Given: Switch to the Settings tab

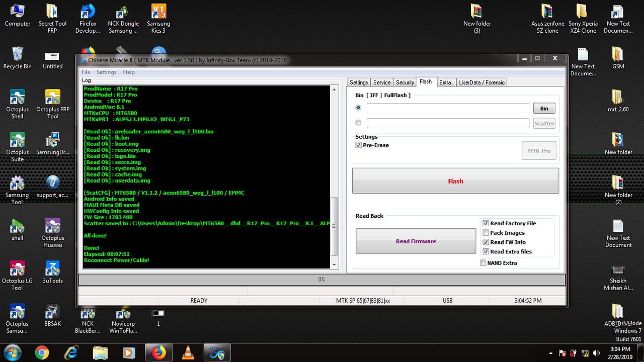Looking at the screenshot, I should 359,82.
